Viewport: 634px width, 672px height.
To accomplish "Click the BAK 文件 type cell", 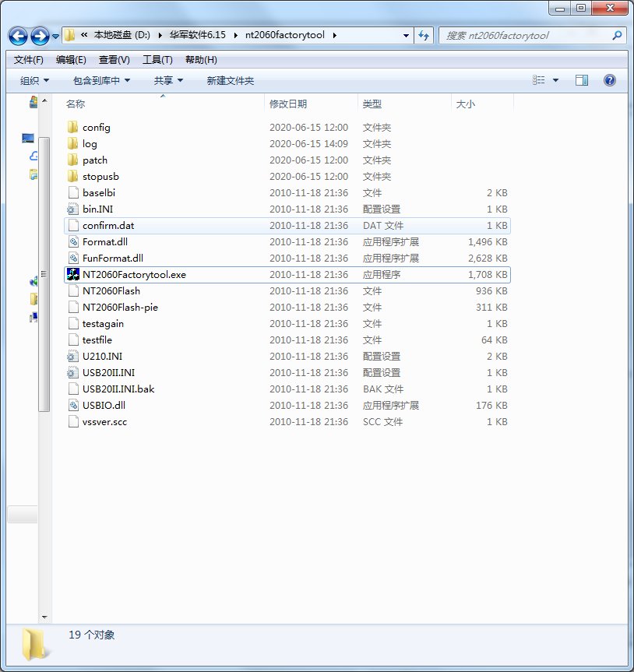I will click(382, 389).
